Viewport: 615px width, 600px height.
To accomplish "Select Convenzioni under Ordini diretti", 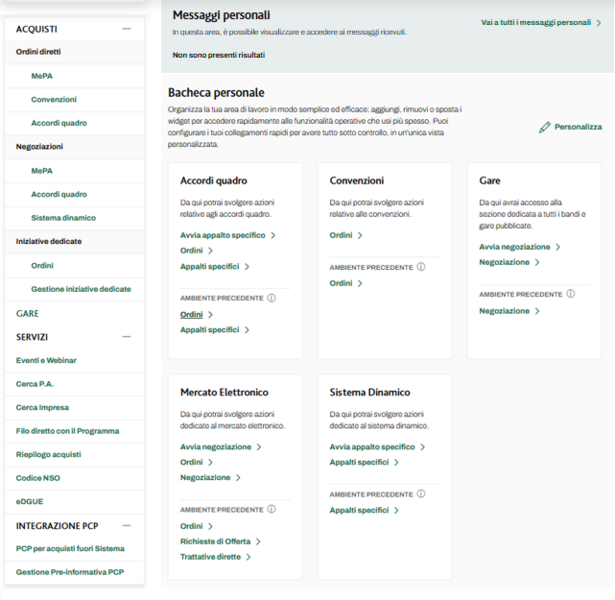I will coord(54,100).
